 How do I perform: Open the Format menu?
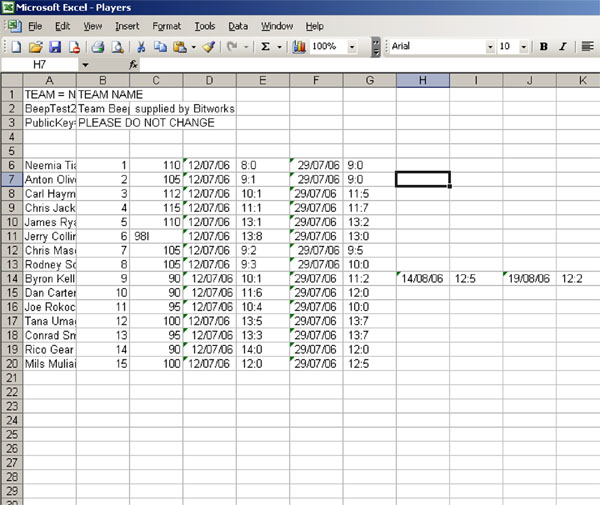pos(166,26)
